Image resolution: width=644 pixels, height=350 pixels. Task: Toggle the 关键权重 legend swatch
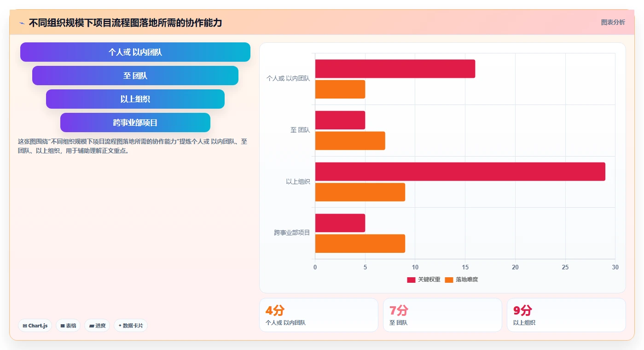point(411,280)
